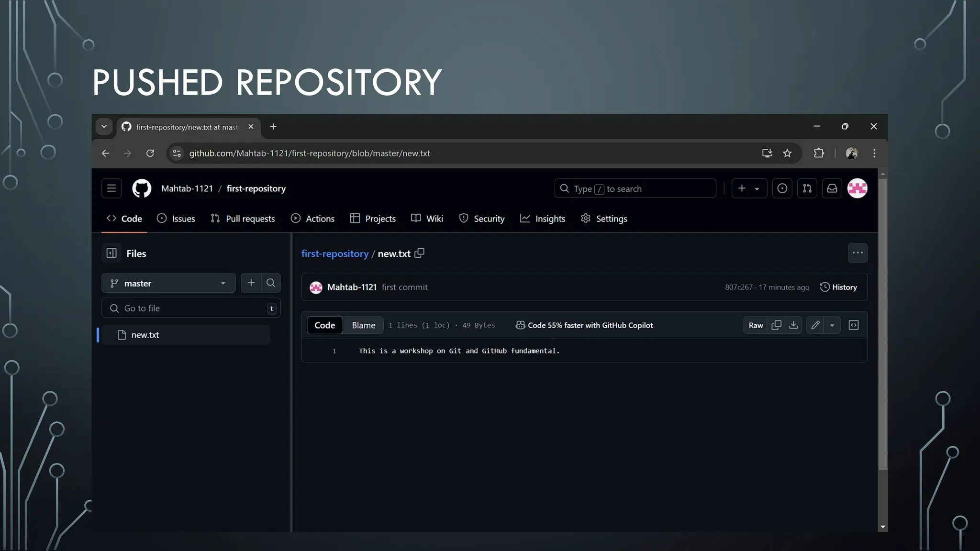Click the browser address bar URL
Screen dimensions: 980x551
click(309, 153)
